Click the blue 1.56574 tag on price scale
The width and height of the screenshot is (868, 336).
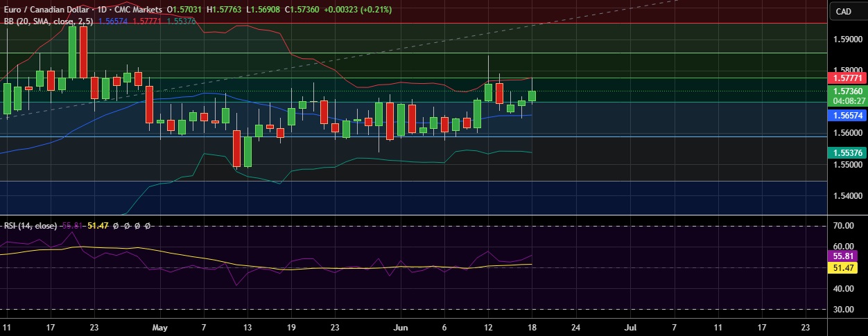point(848,116)
